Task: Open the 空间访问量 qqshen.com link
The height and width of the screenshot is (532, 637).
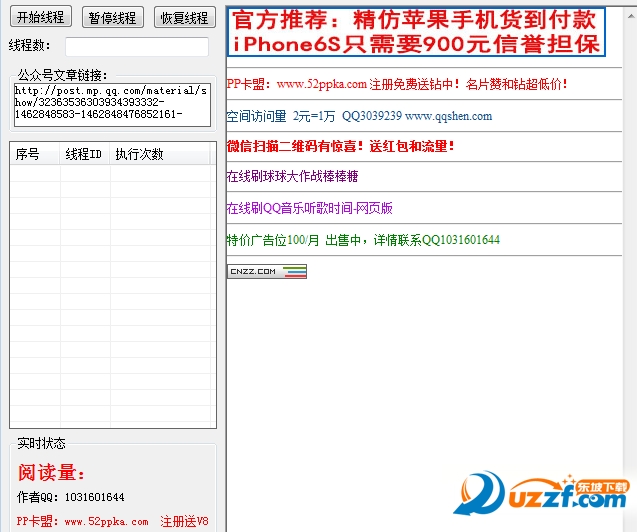Action: click(x=359, y=116)
